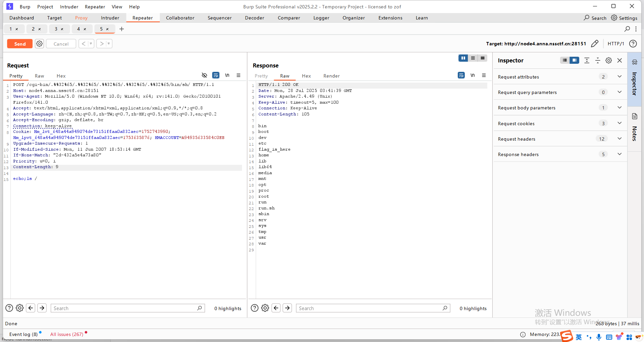
Task: Toggle response show newlines \n button
Action: [x=473, y=75]
